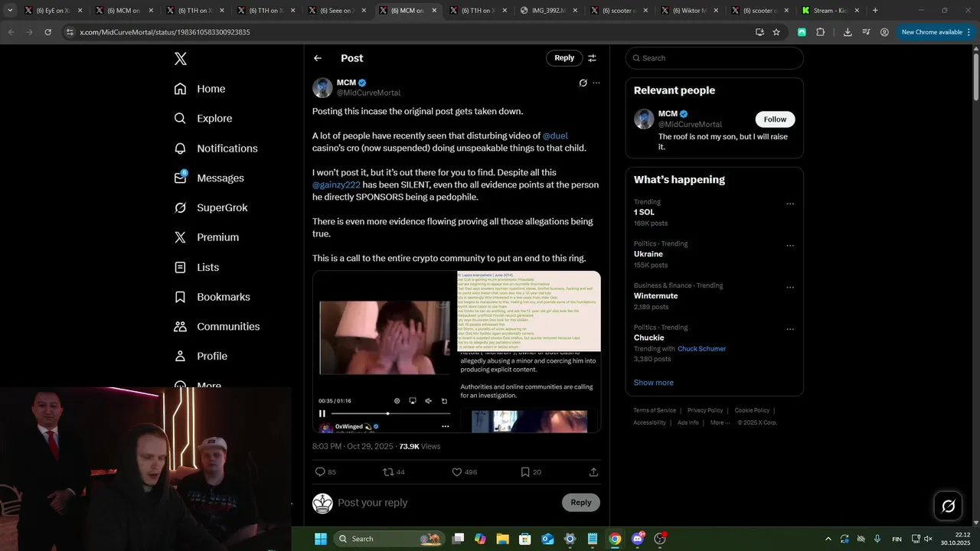Click the Reply button at post header
Image resolution: width=980 pixels, height=551 pixels.
coord(564,58)
